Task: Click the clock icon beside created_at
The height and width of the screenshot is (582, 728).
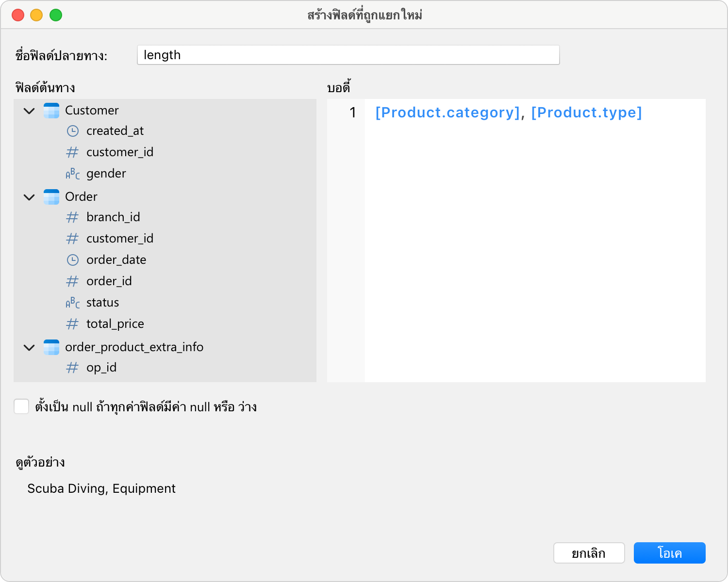Action: coord(72,131)
